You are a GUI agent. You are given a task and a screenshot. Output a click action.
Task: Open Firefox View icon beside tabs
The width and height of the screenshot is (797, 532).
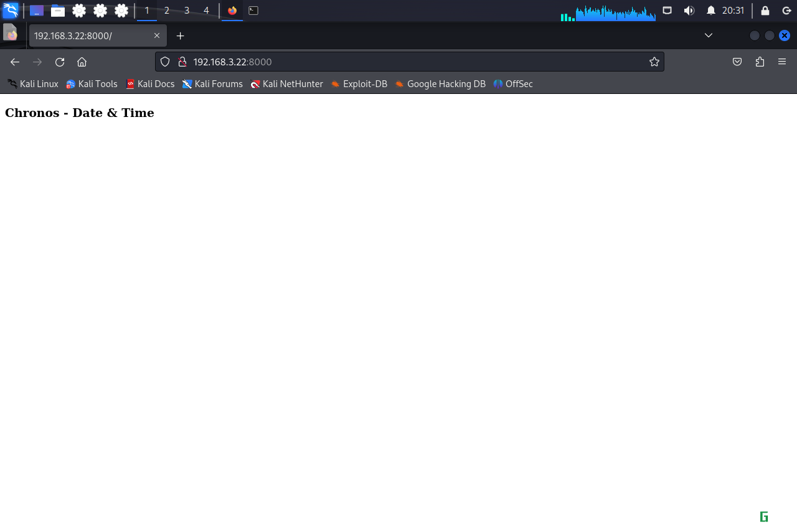11,32
